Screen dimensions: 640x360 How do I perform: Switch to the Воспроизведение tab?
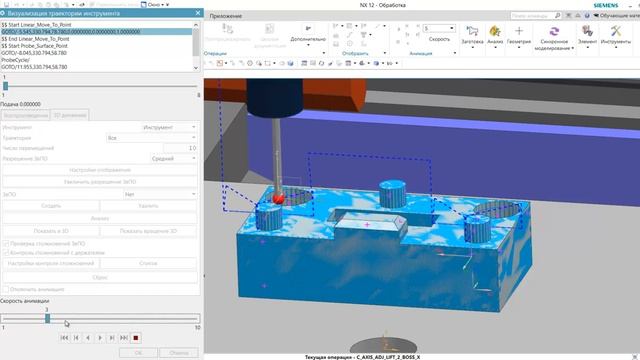coord(25,115)
